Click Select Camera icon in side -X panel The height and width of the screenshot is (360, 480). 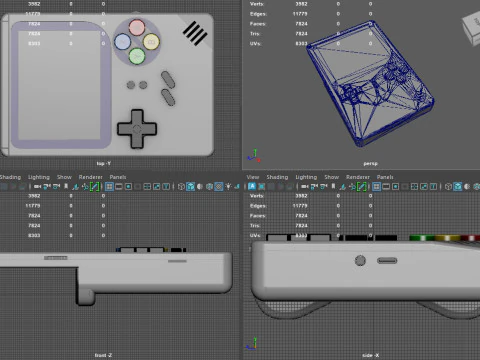coord(304,187)
